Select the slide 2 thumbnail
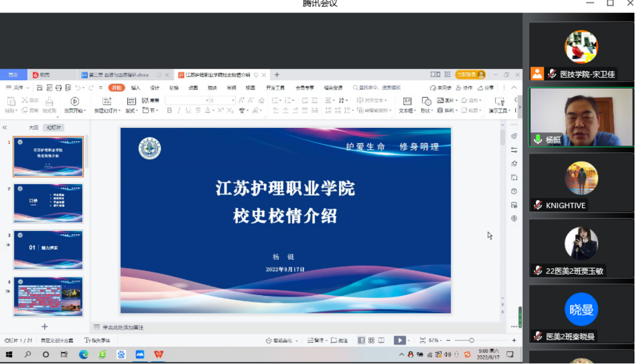Viewport: 635px width, 364px height. 48,203
